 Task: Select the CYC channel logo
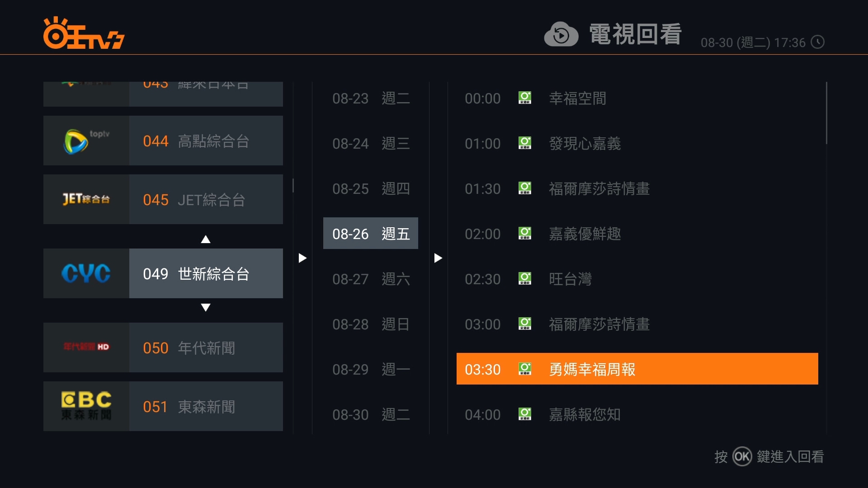click(x=86, y=273)
